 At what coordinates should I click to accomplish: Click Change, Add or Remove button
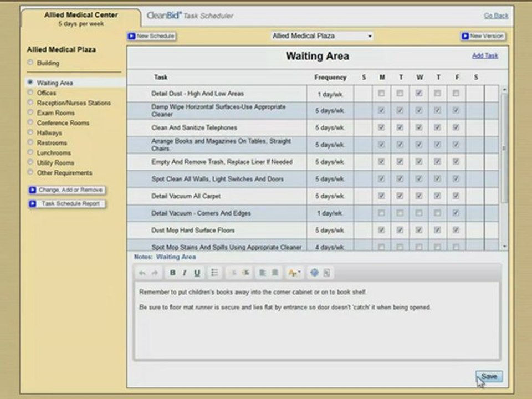[67, 190]
